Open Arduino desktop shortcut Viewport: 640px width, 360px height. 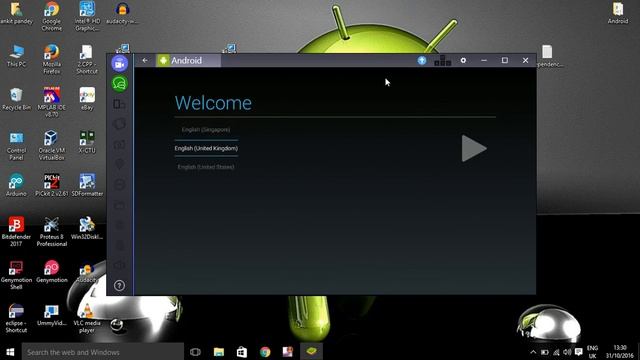pos(16,185)
